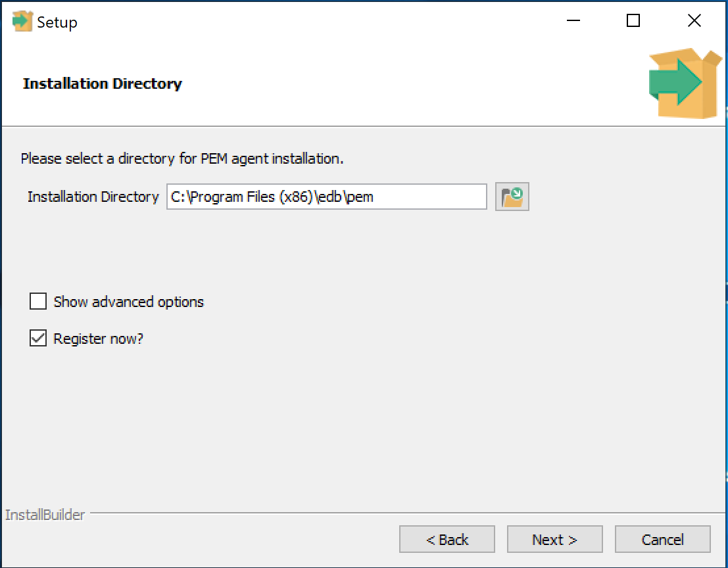Screen dimensions: 728x568
Task: Click the 'Show advanced options' label
Action: [129, 302]
